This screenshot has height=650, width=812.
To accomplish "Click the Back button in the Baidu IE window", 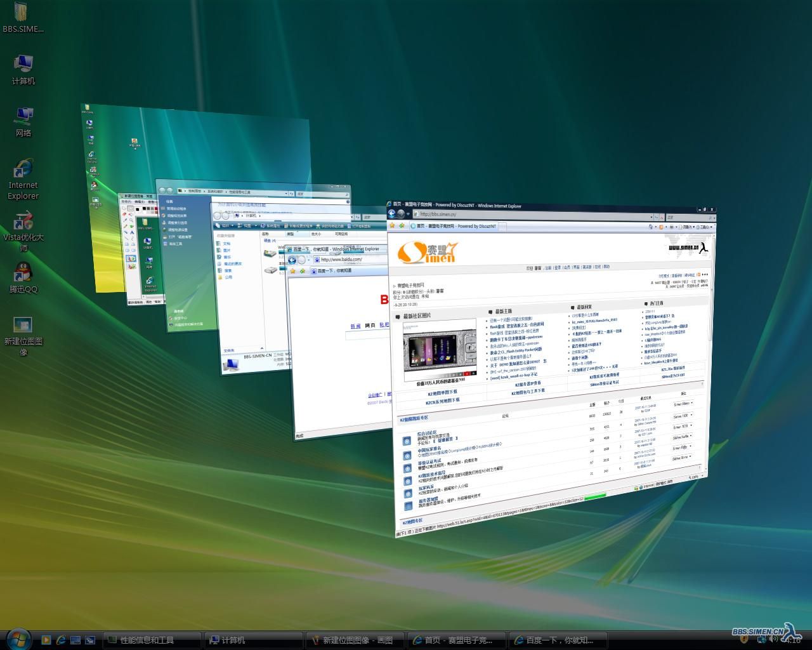I will [x=292, y=260].
